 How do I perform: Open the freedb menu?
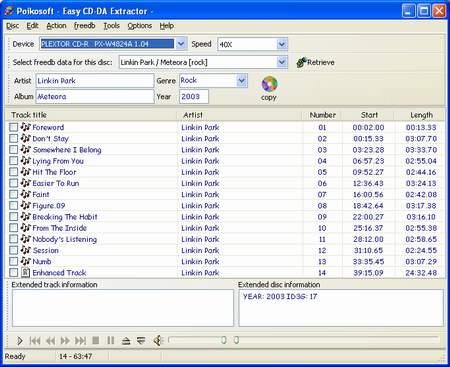pyautogui.click(x=84, y=26)
